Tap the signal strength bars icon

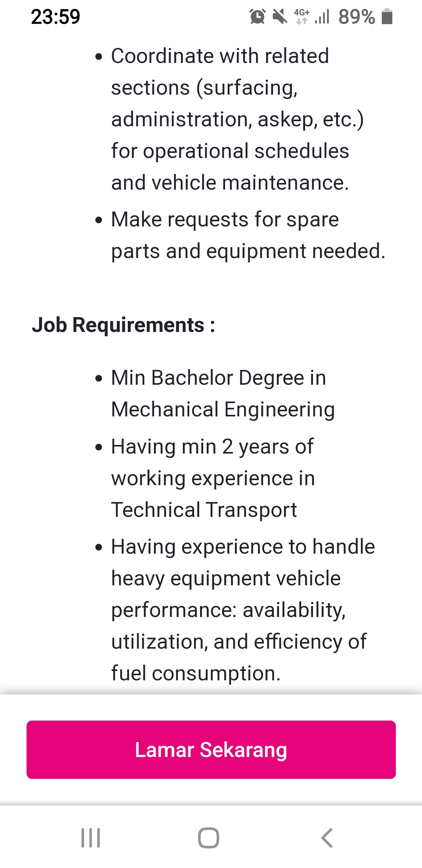322,16
